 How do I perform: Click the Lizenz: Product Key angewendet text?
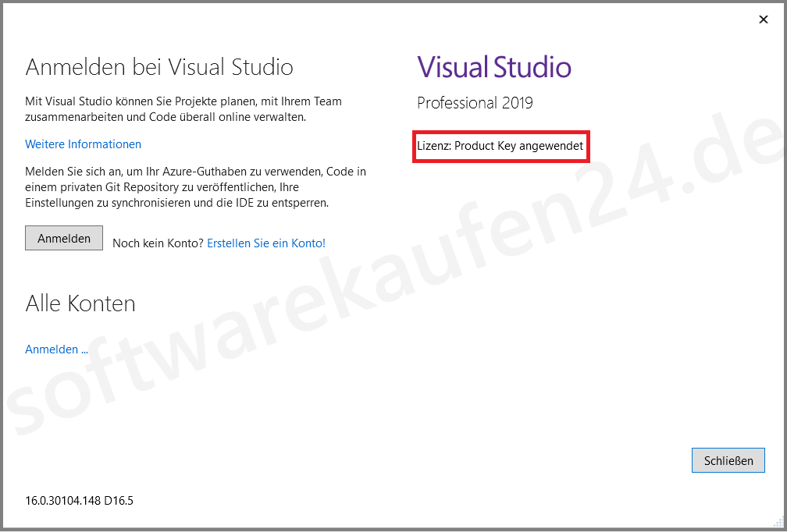[500, 146]
